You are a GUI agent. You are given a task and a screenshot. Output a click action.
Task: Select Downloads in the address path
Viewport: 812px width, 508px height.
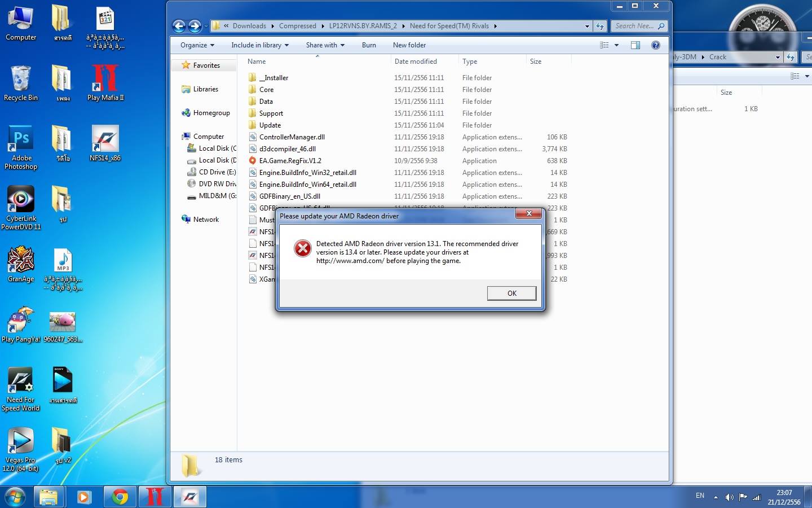(x=249, y=26)
